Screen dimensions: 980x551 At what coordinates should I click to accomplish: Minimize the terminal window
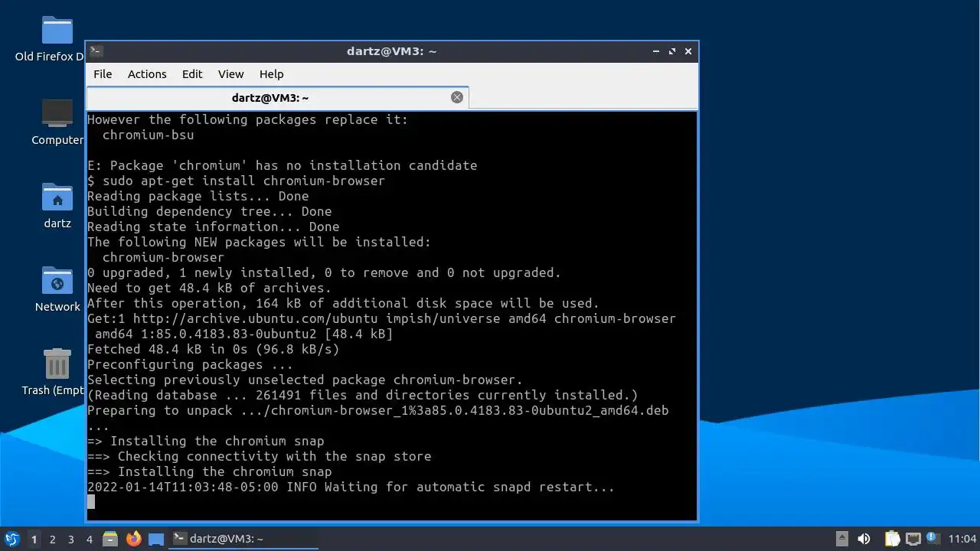[656, 51]
